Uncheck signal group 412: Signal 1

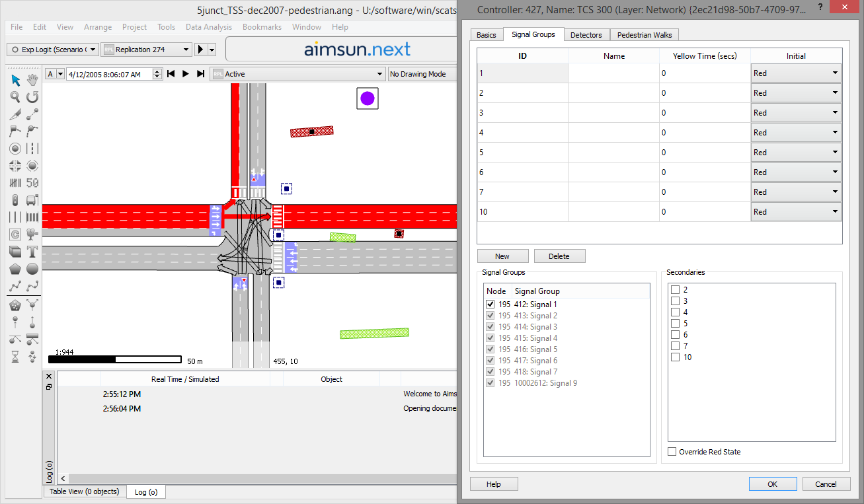[x=491, y=304]
